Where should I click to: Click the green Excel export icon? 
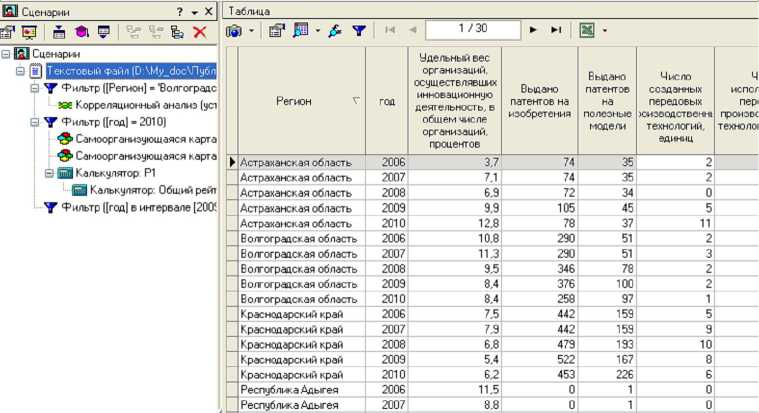pos(586,31)
